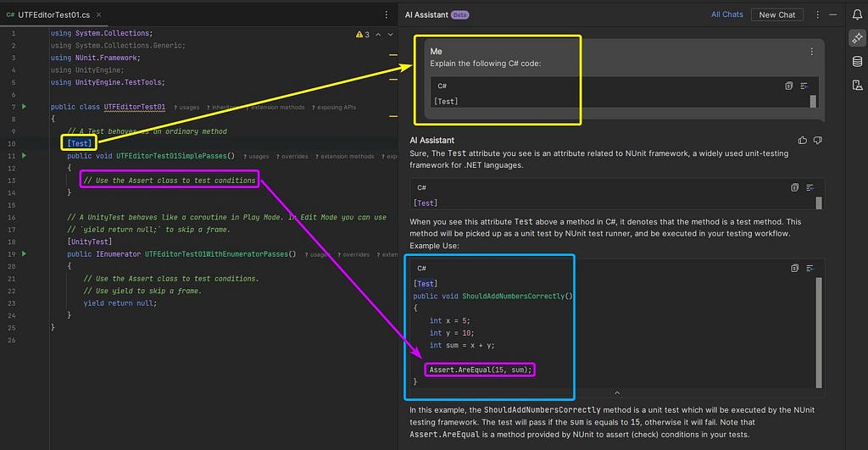This screenshot has height=450, width=868.
Task: Click the usages code lens on class UTFEditorTest01
Action: pos(186,108)
